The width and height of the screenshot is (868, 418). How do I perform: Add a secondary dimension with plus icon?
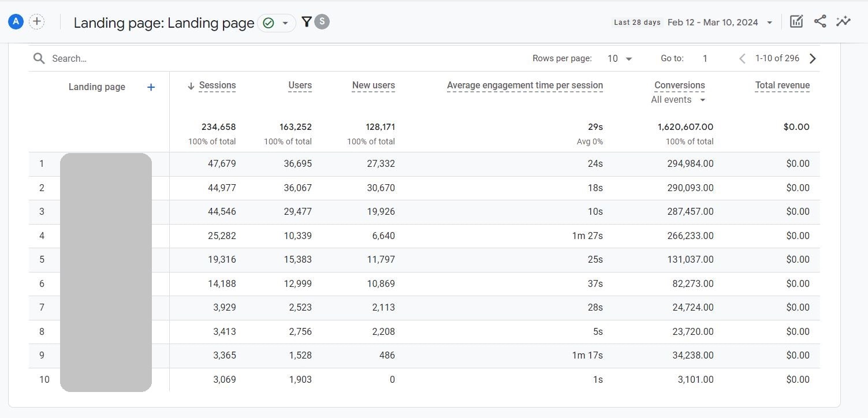point(151,87)
